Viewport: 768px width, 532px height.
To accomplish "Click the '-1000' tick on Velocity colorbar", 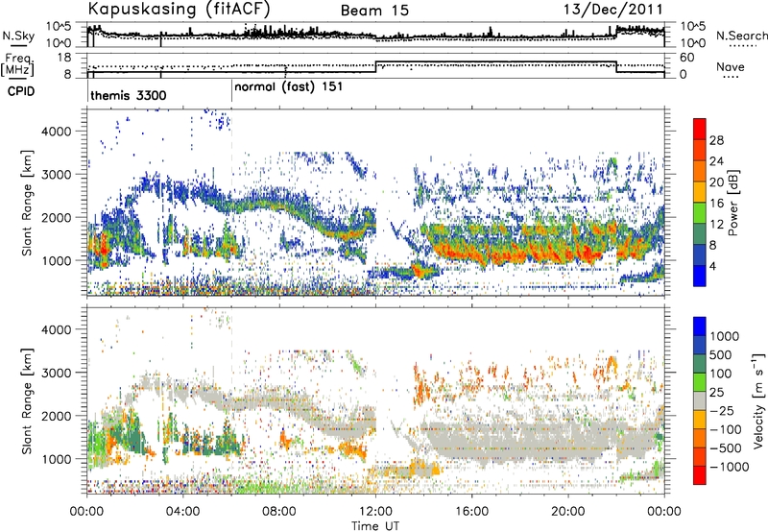I will [x=730, y=467].
